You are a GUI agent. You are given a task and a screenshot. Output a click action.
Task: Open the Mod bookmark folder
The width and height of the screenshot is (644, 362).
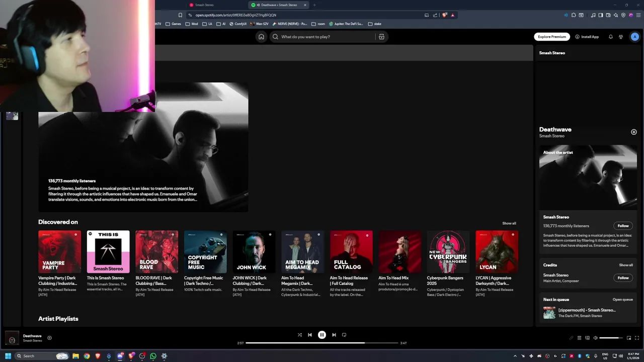[192, 24]
